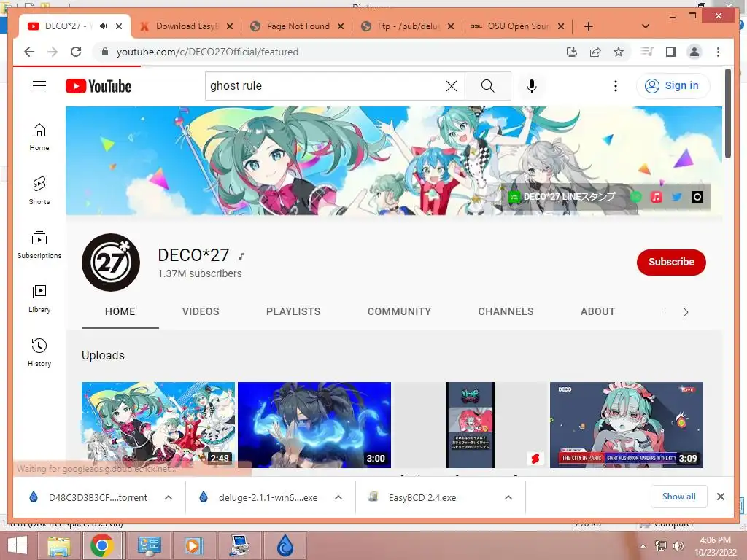Open the media control icon in toolbar

[x=647, y=52]
